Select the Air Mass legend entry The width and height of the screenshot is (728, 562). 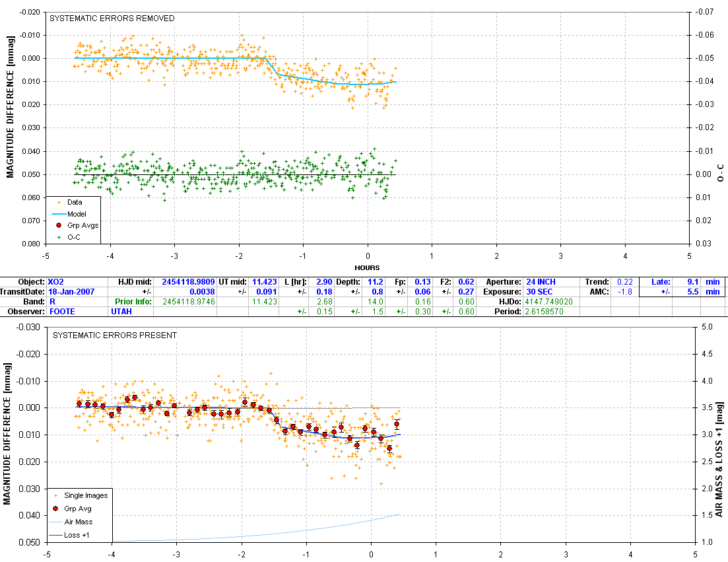click(71, 522)
